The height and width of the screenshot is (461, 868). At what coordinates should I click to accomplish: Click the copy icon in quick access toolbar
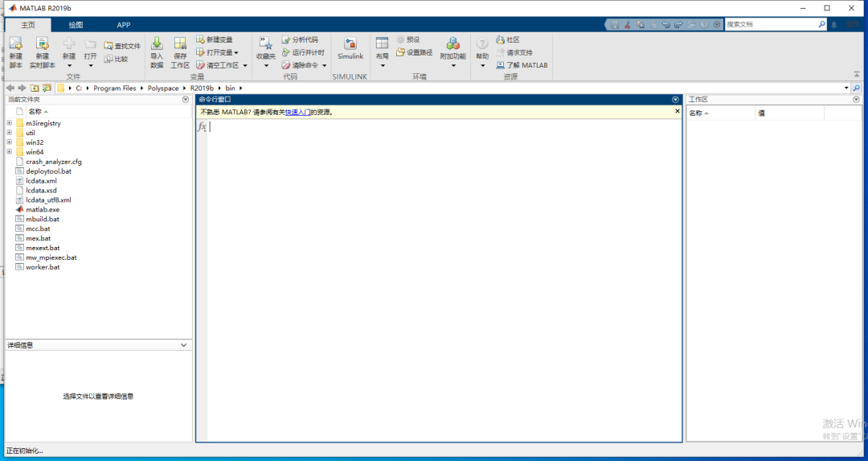tap(641, 25)
